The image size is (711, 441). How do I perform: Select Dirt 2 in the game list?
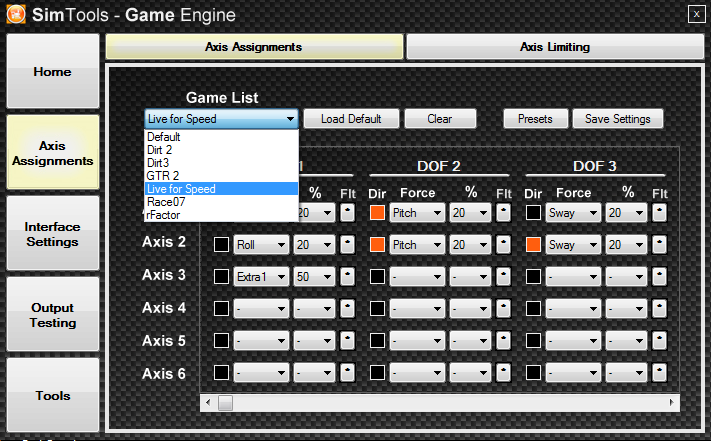tap(221, 150)
